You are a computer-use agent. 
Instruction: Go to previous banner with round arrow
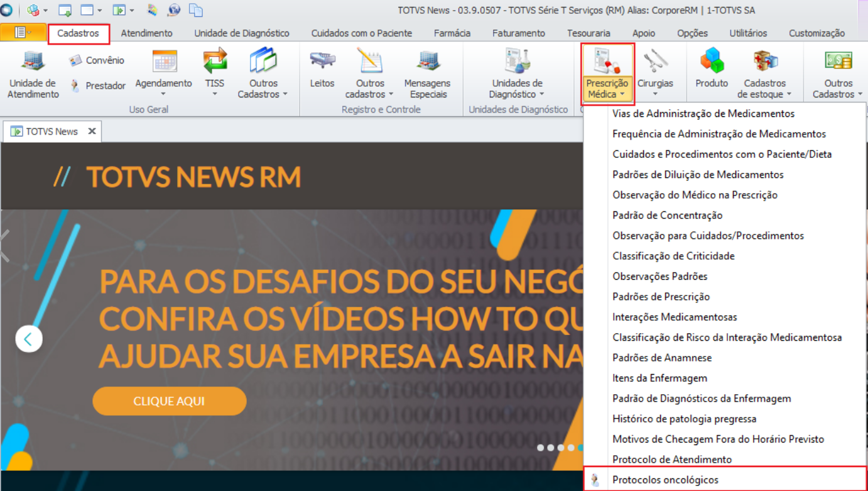pos(29,339)
